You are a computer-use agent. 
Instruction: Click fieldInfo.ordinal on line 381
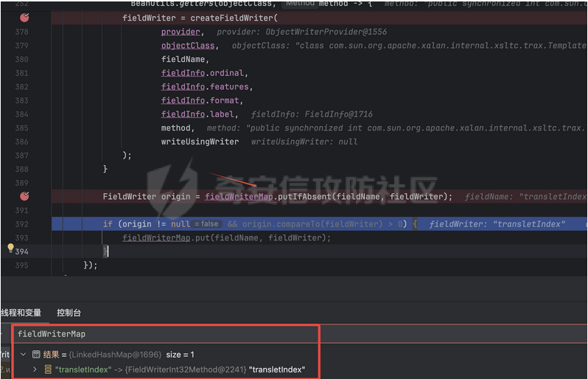(205, 73)
